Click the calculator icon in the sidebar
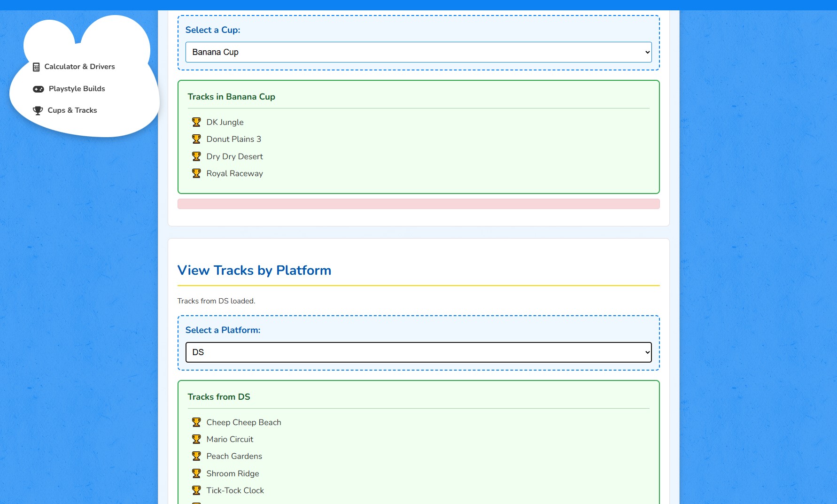 tap(36, 67)
